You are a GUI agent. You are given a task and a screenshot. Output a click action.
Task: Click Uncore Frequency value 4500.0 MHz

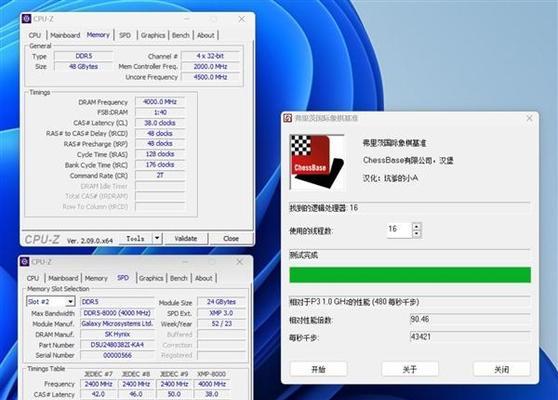click(x=210, y=77)
